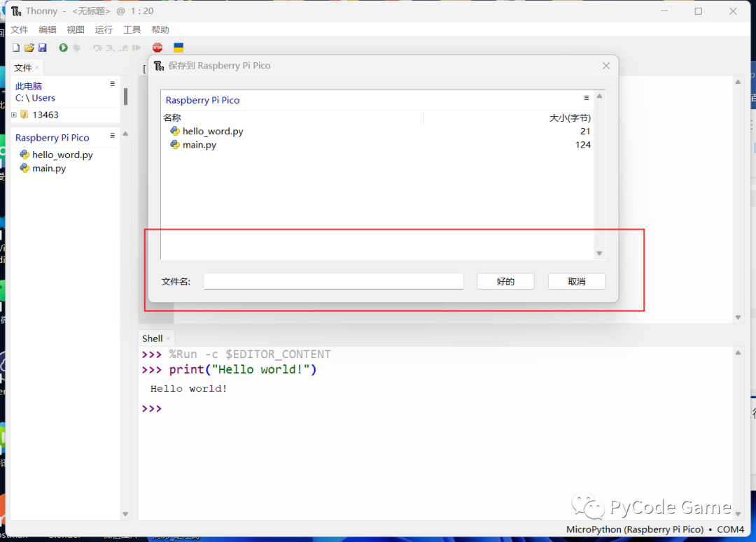This screenshot has height=542, width=756.
Task: Click the 21 size value for hello_word.py
Action: pyautogui.click(x=585, y=131)
